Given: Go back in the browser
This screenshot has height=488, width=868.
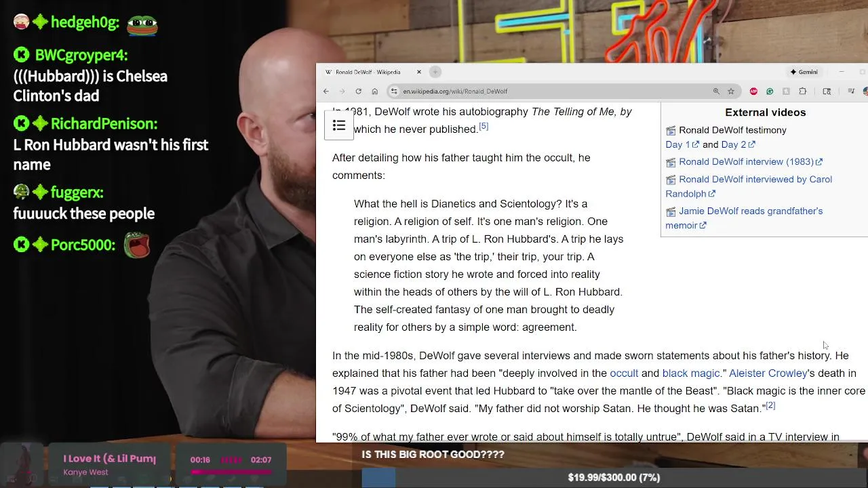Looking at the screenshot, I should [x=326, y=91].
